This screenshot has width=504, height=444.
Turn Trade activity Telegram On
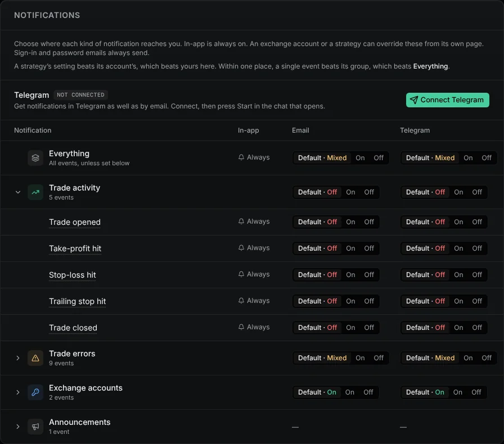coord(458,192)
